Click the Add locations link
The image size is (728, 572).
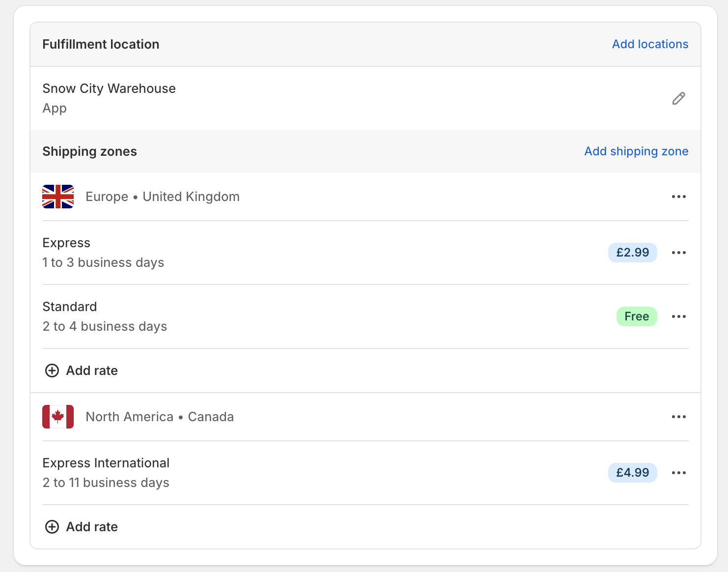pyautogui.click(x=649, y=44)
